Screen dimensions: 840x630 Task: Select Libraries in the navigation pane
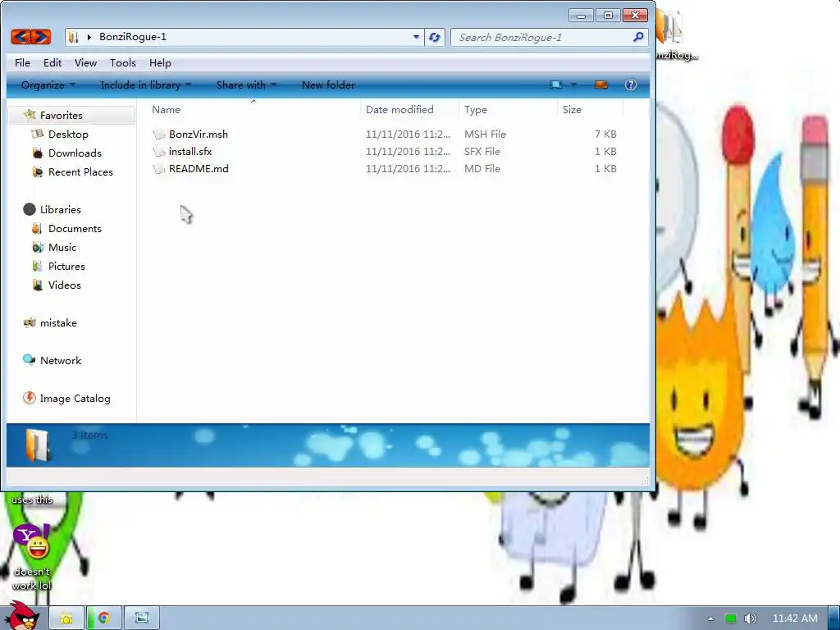click(61, 209)
